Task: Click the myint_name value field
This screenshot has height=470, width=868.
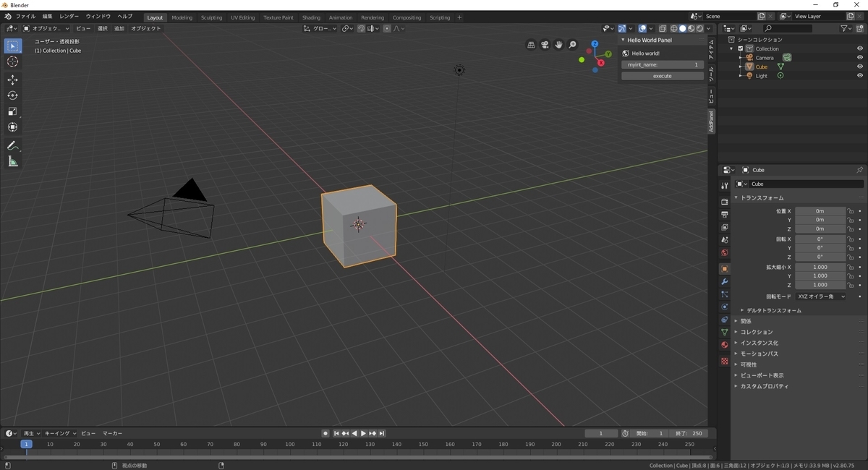Action: [663, 64]
